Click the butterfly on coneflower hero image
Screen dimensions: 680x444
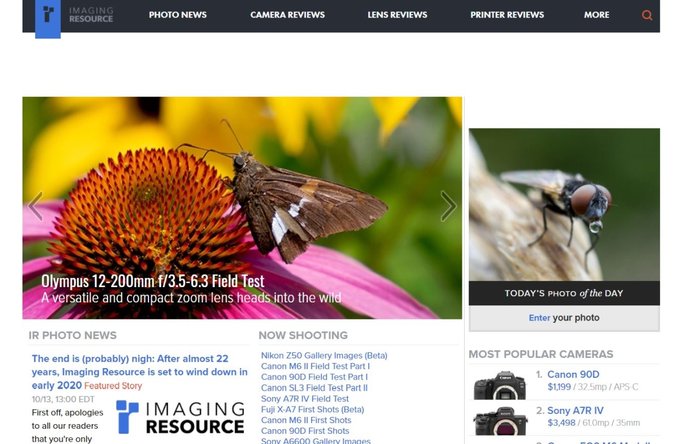[x=242, y=208]
